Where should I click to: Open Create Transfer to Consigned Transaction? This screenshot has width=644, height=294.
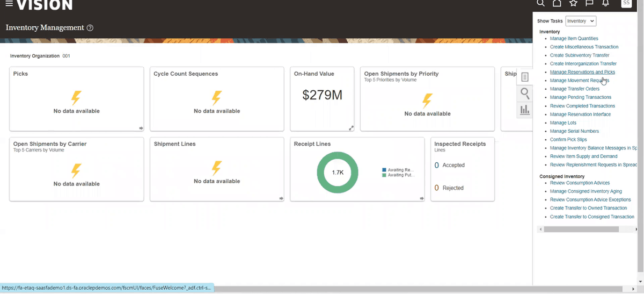(x=592, y=217)
